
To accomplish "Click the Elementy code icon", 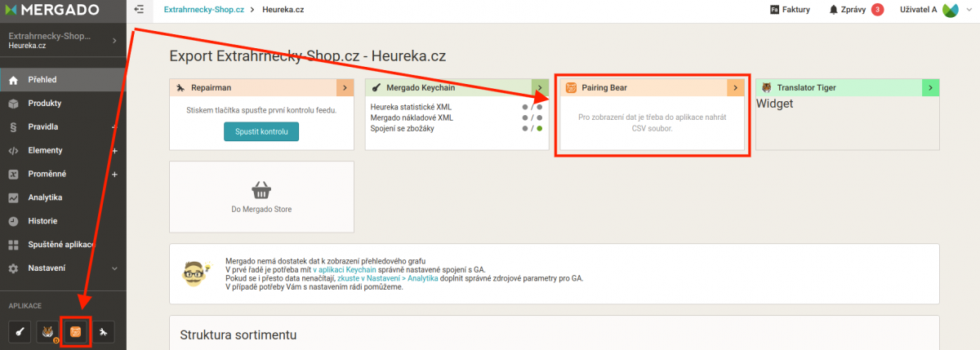I will [13, 151].
